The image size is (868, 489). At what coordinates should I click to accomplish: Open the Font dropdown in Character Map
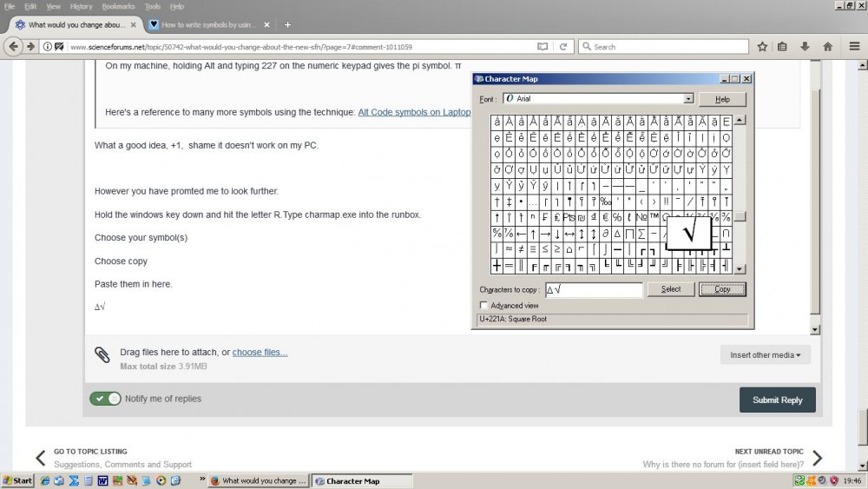(x=688, y=99)
